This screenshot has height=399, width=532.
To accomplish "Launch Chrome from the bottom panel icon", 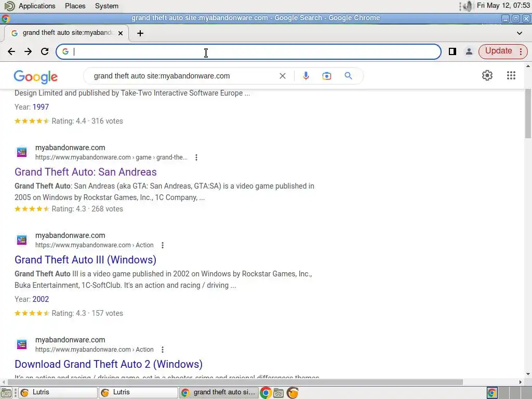I will [x=265, y=393].
